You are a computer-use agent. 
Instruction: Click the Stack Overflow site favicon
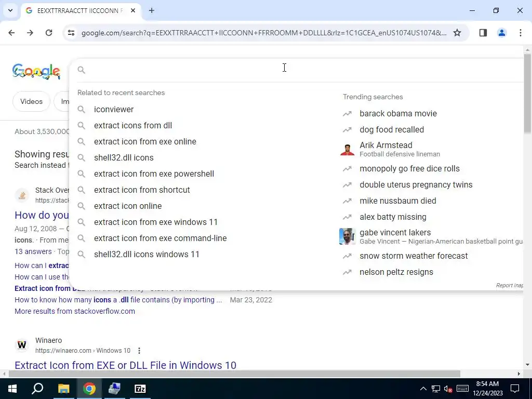click(x=22, y=195)
